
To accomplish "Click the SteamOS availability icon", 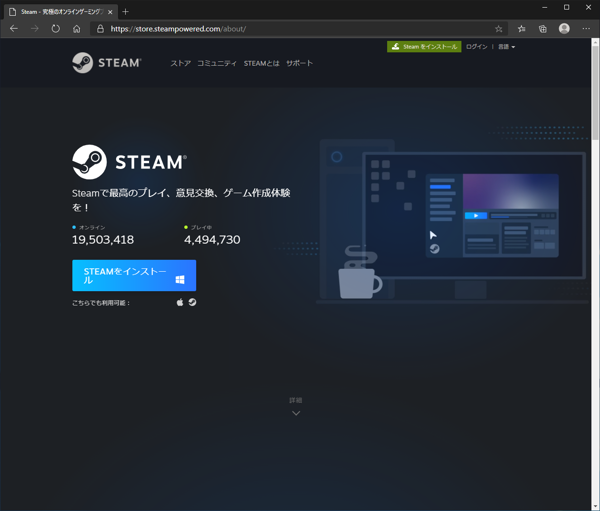I will [x=192, y=302].
